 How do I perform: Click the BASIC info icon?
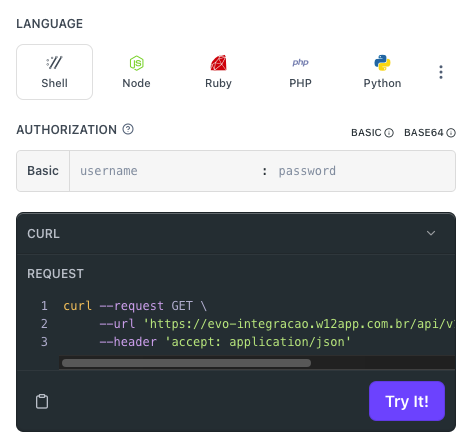389,133
